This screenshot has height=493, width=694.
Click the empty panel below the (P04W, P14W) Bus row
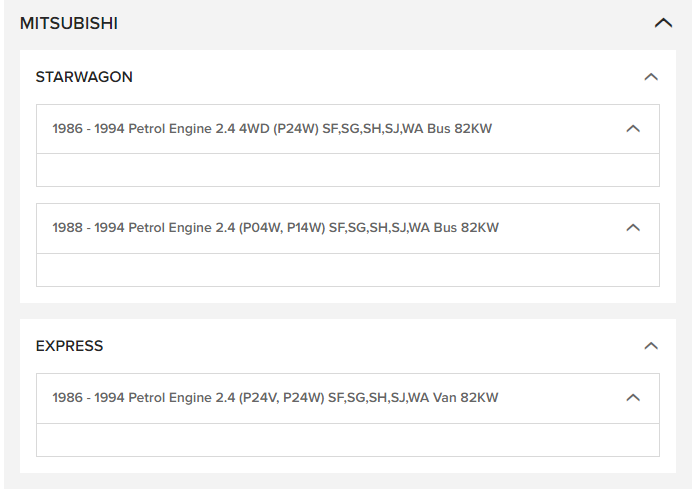tap(347, 270)
